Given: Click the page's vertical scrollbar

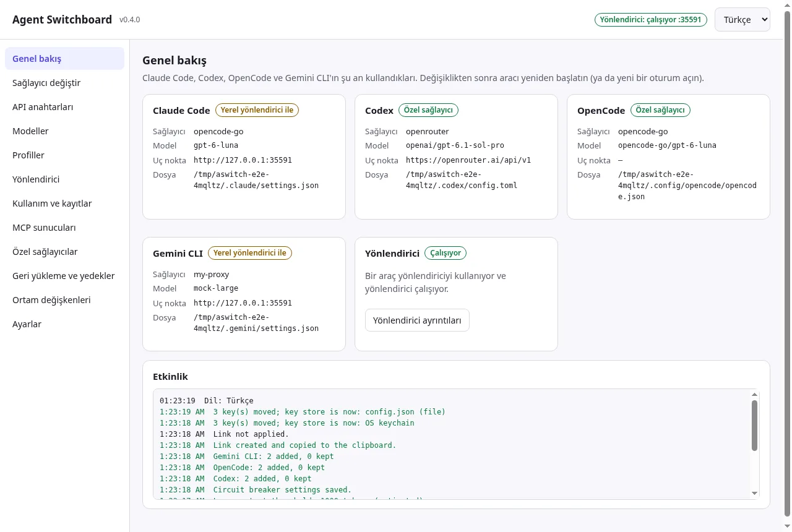Looking at the screenshot, I should coord(787,263).
